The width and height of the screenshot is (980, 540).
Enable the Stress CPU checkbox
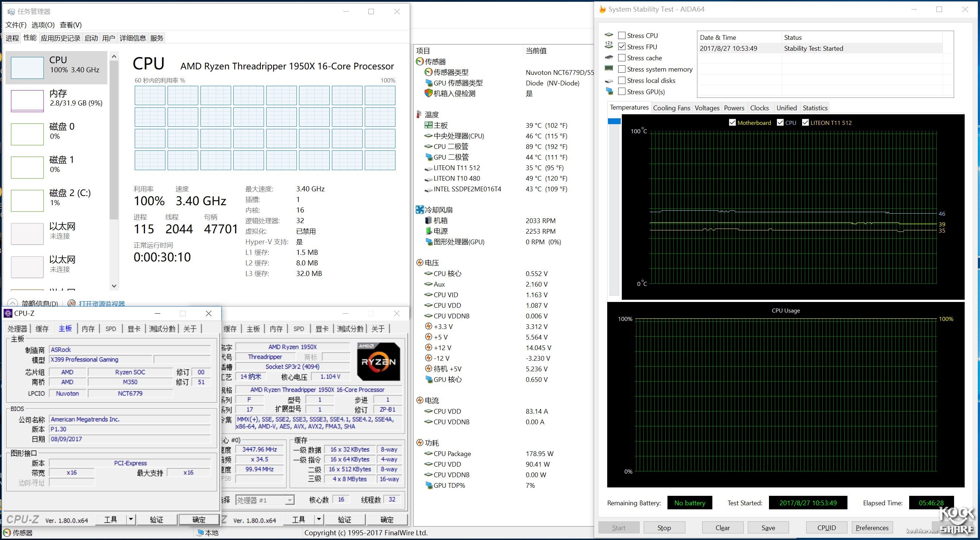click(622, 35)
